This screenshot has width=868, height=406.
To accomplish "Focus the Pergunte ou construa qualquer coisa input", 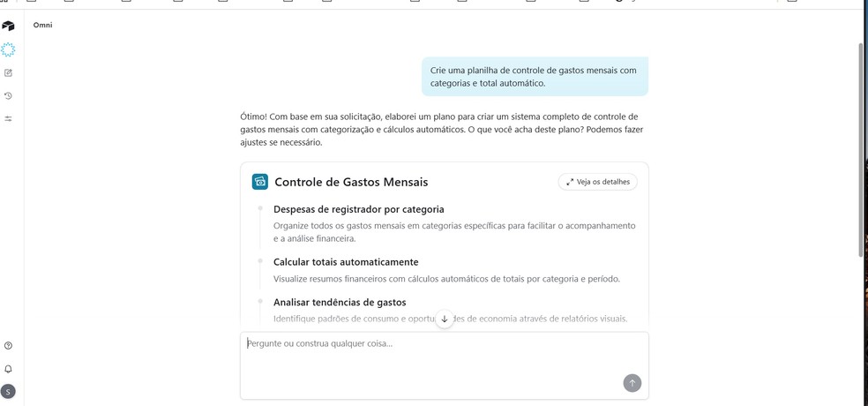I will (444, 365).
